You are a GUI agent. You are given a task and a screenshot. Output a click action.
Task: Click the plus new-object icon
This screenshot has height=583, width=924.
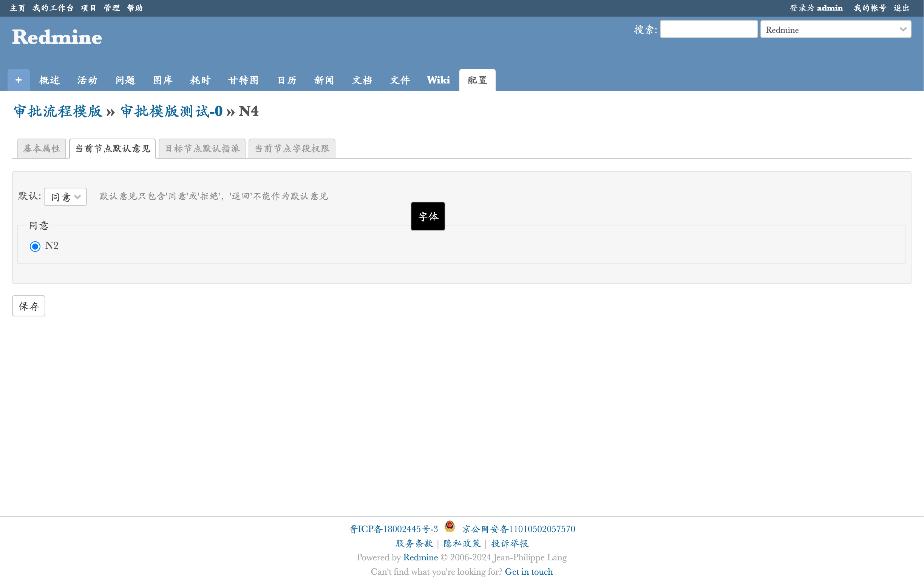pos(19,80)
